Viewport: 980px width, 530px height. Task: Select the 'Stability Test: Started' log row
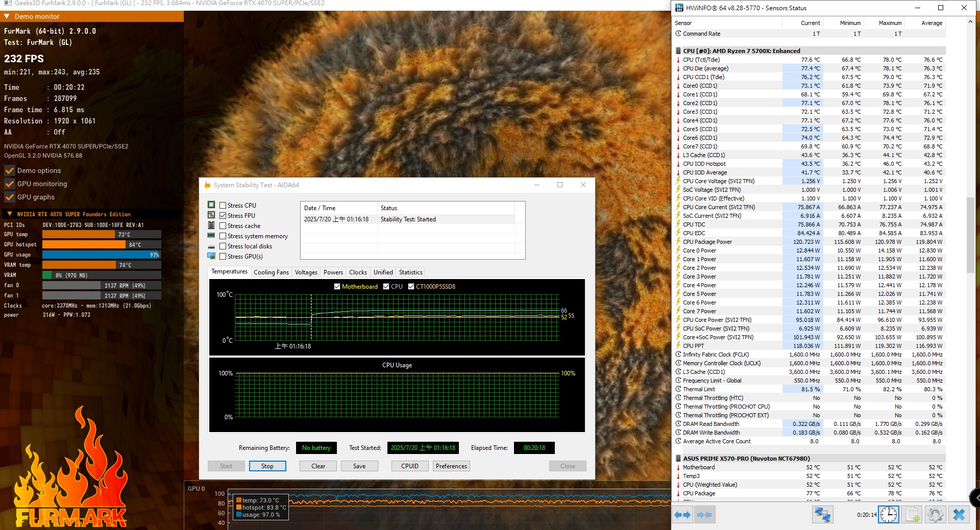point(408,219)
